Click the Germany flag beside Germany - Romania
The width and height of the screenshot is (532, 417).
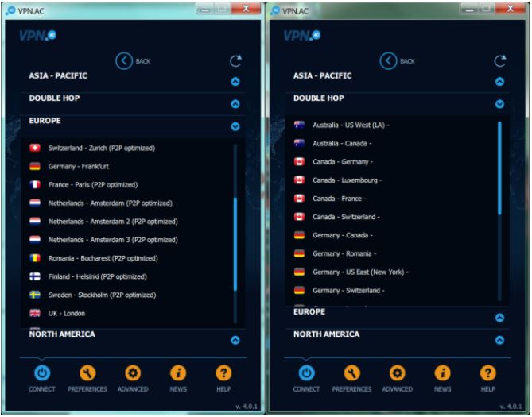(299, 253)
